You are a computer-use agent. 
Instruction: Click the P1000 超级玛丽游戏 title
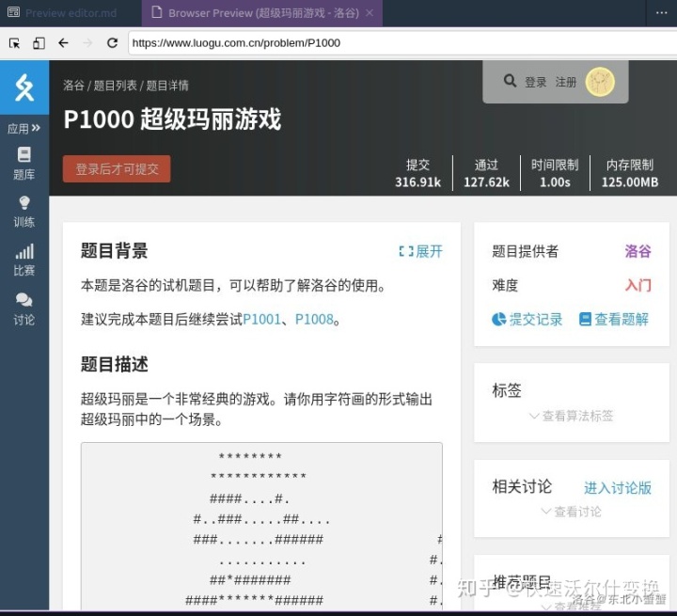coord(172,119)
